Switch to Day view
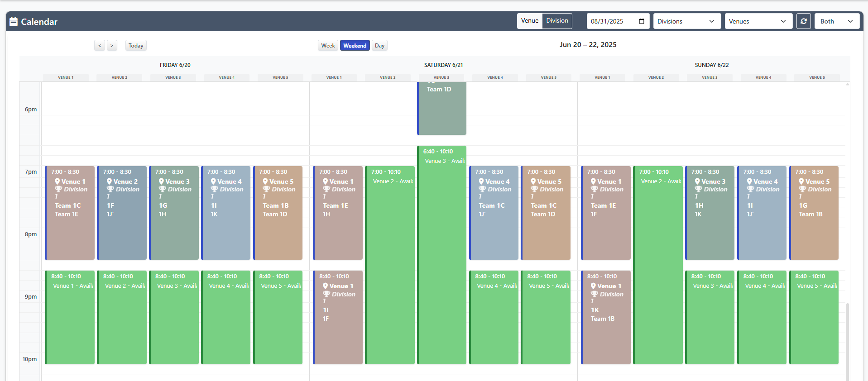Viewport: 868px width, 381px height. click(x=379, y=45)
